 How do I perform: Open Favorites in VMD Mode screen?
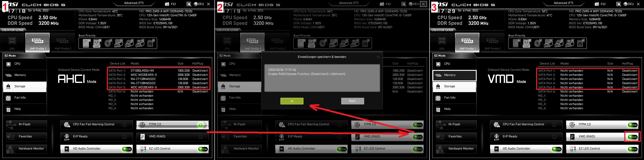coord(456,137)
